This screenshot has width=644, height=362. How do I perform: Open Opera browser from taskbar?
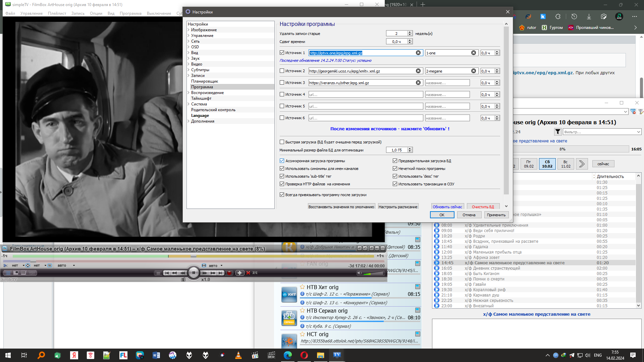click(304, 355)
